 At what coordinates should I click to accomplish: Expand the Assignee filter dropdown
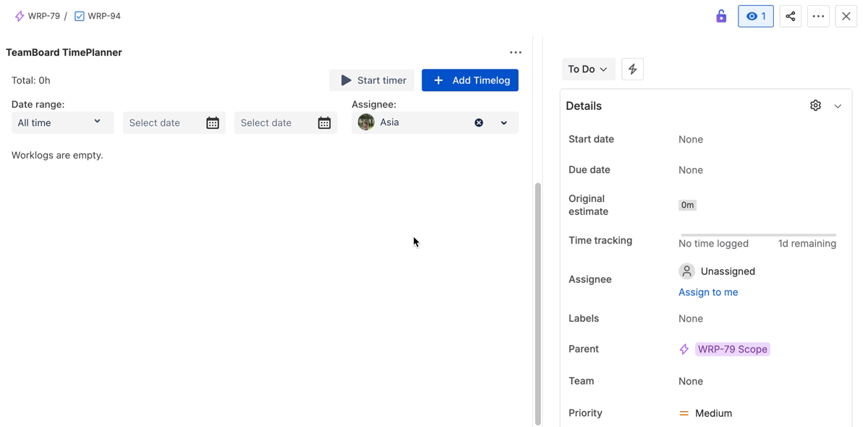pyautogui.click(x=504, y=123)
